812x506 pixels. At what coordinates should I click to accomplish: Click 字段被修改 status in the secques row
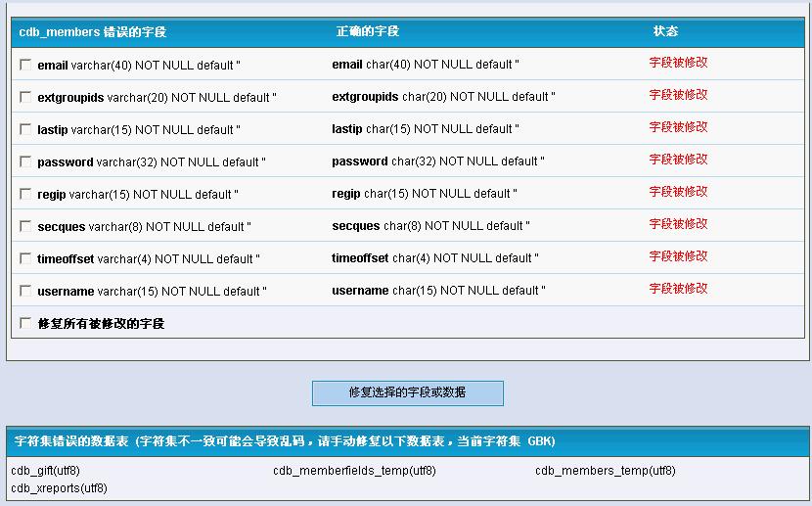coord(678,224)
